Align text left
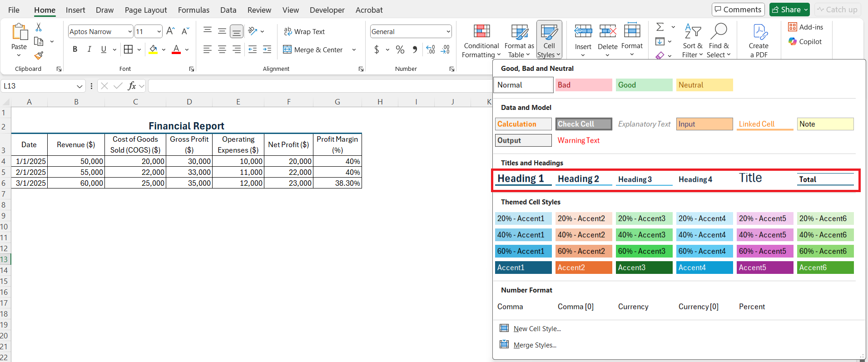The width and height of the screenshot is (868, 362). coord(208,50)
